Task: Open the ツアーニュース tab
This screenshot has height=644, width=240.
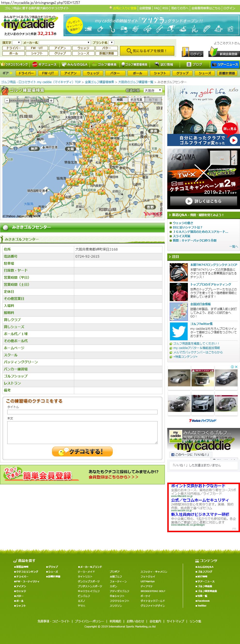Action: pyautogui.click(x=225, y=64)
